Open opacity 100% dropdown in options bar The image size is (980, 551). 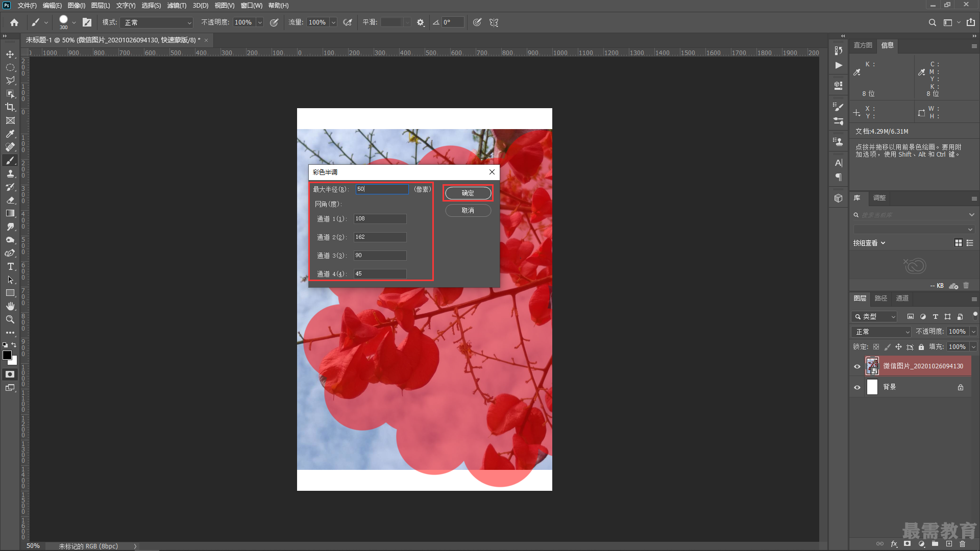260,22
